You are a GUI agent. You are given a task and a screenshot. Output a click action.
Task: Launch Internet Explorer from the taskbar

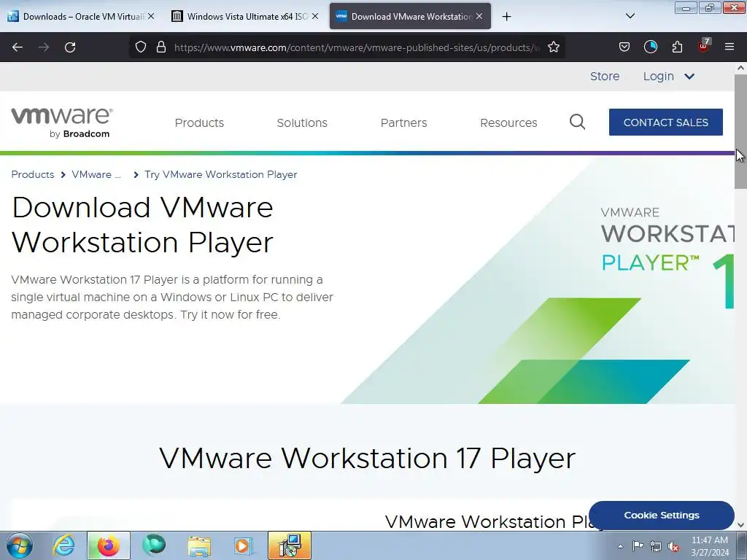[x=63, y=545]
